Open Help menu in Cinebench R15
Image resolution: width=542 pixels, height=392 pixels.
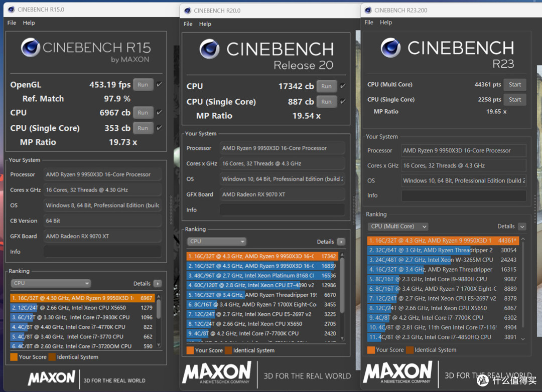point(29,23)
